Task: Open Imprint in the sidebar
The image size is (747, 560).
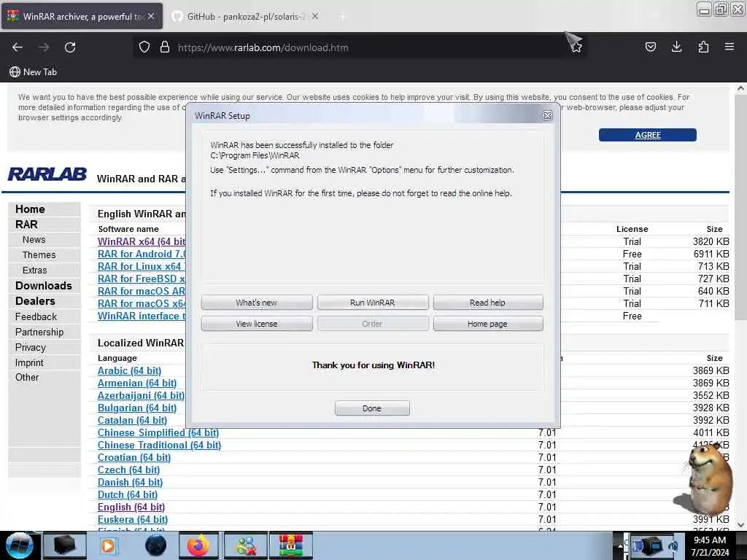Action: pyautogui.click(x=29, y=362)
